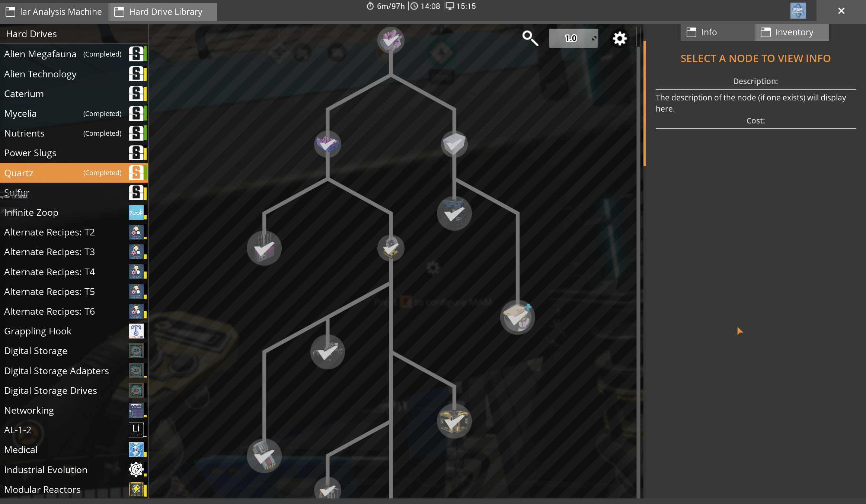Select the yellow frame research node
866x504 pixels.
pos(454,421)
